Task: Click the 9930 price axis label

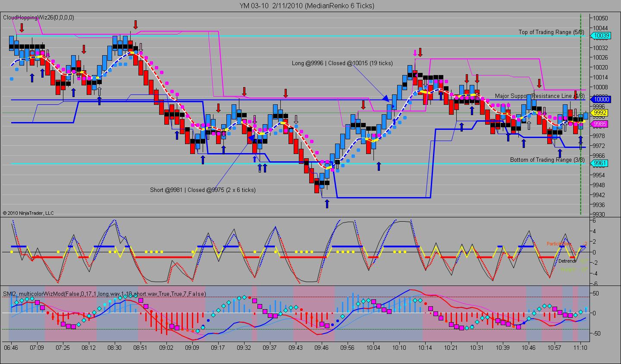Action: [x=599, y=214]
